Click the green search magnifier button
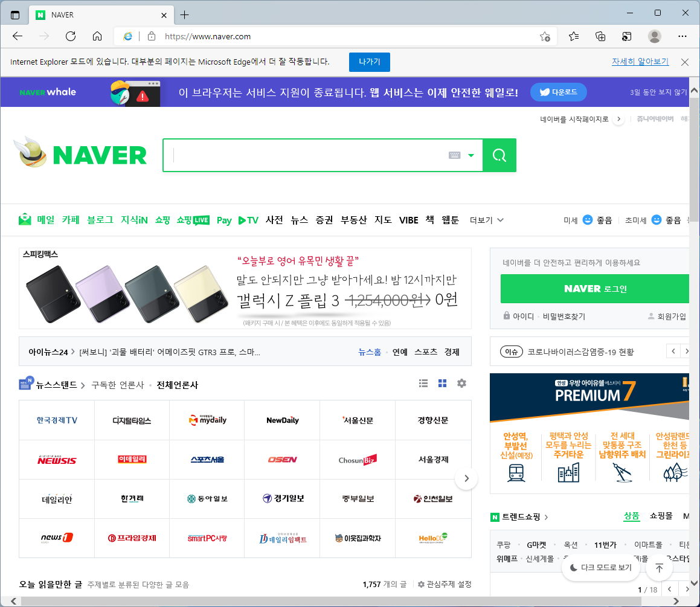700x607 pixels. [499, 155]
